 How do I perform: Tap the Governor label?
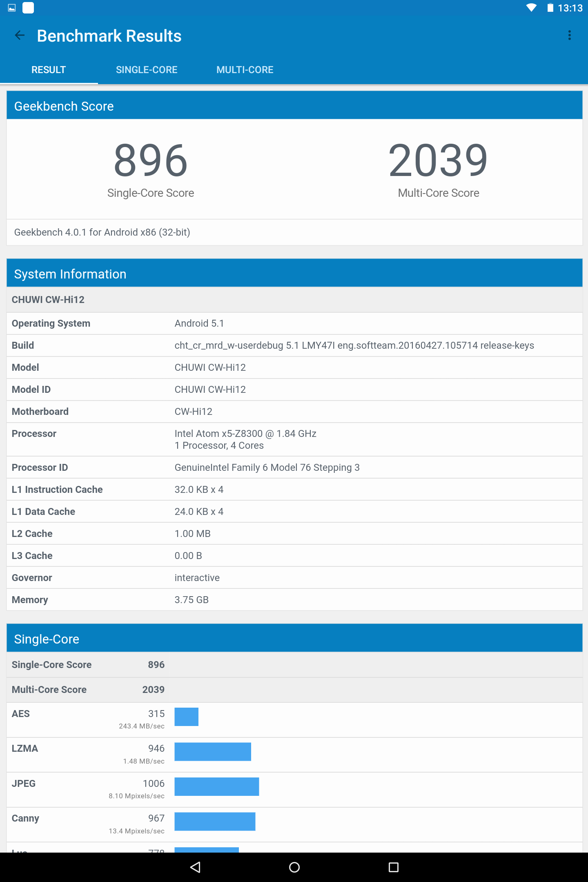(32, 578)
